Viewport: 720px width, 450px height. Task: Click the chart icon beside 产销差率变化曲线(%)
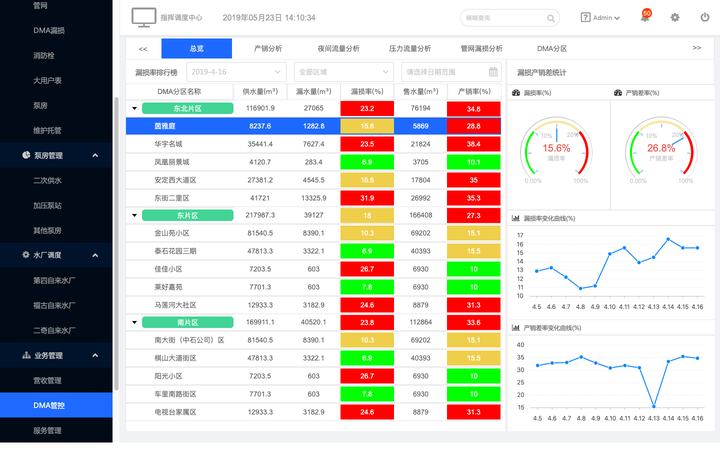coord(516,328)
